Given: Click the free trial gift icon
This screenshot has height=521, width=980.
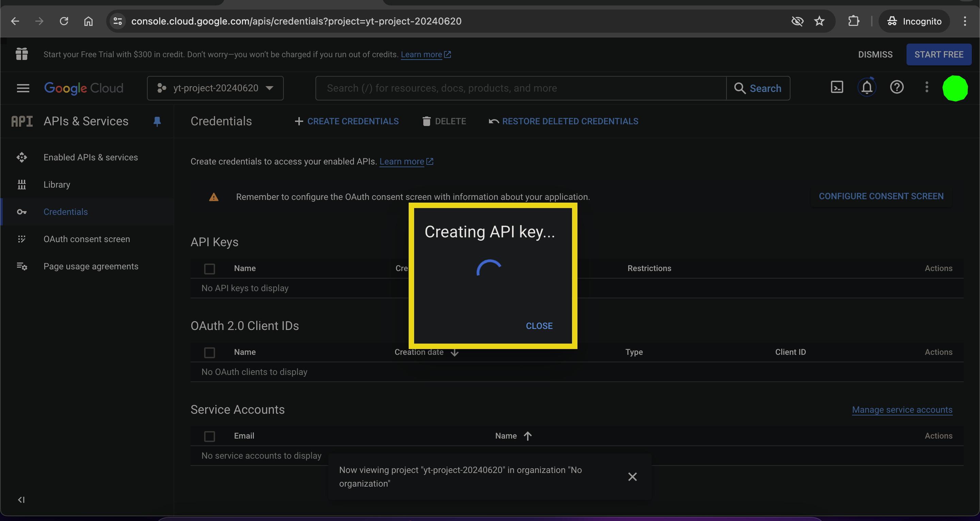Looking at the screenshot, I should click(x=22, y=54).
